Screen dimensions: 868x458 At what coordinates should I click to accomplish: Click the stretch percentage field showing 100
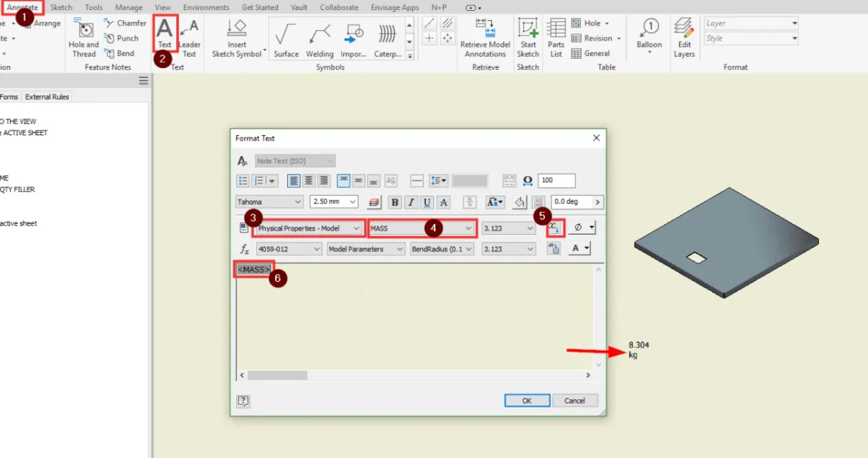[x=556, y=181]
